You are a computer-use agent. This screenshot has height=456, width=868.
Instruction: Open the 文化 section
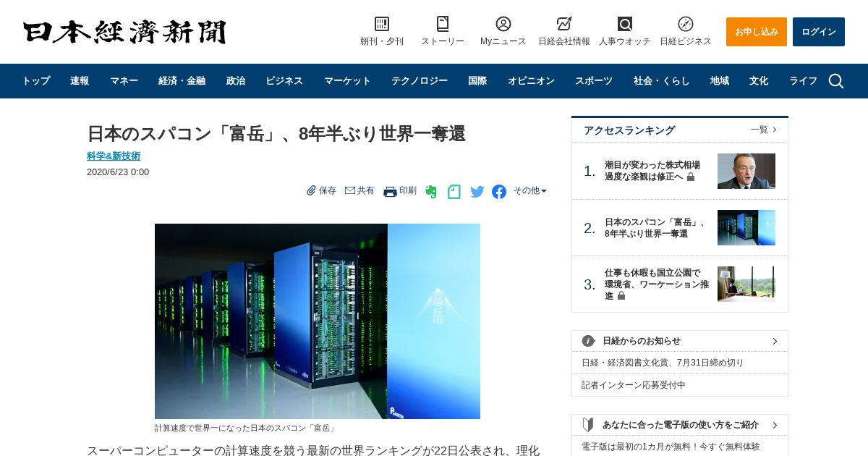[759, 81]
